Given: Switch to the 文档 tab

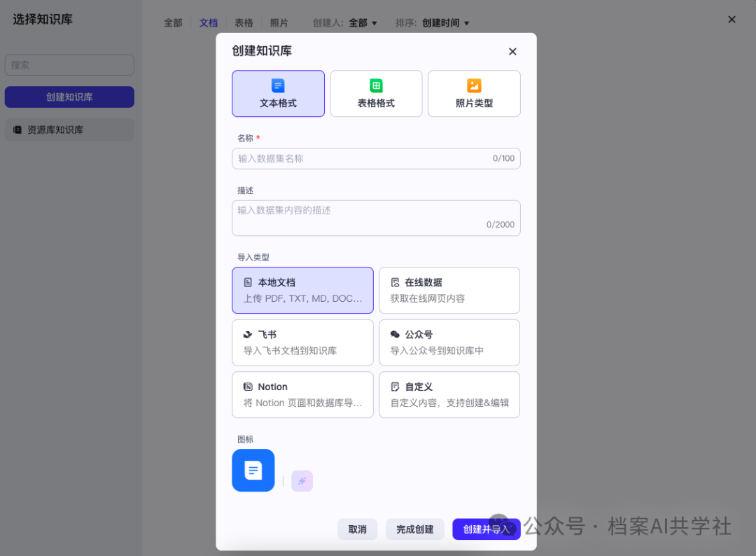Looking at the screenshot, I should click(x=209, y=22).
